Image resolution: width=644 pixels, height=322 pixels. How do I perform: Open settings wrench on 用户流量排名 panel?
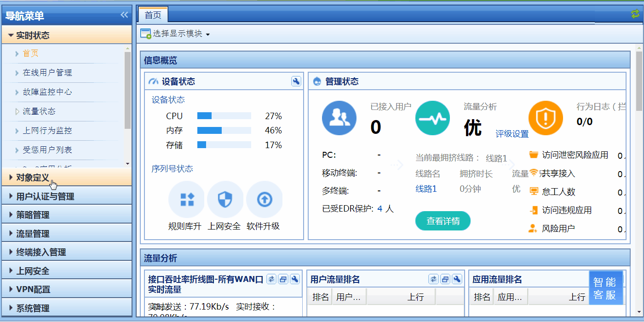click(457, 279)
